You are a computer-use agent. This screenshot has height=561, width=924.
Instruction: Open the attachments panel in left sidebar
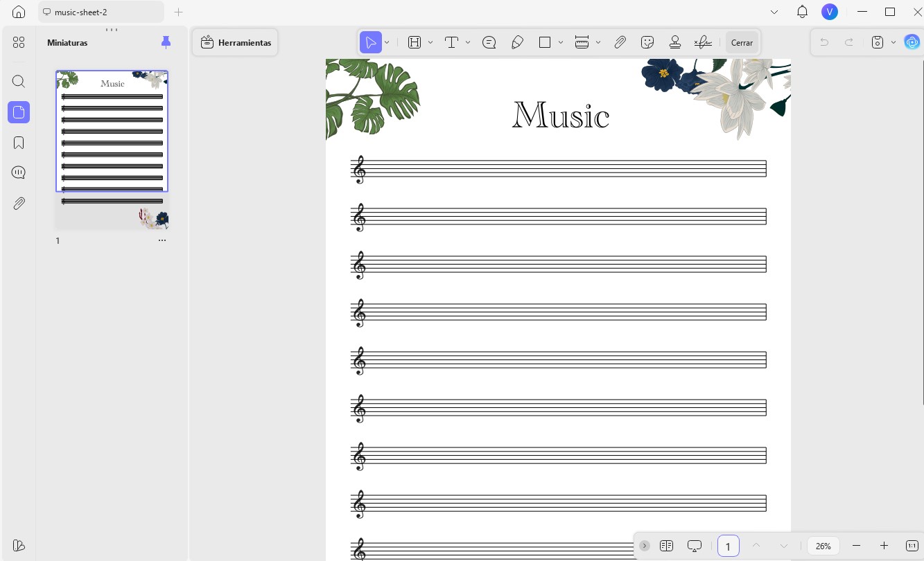(19, 204)
